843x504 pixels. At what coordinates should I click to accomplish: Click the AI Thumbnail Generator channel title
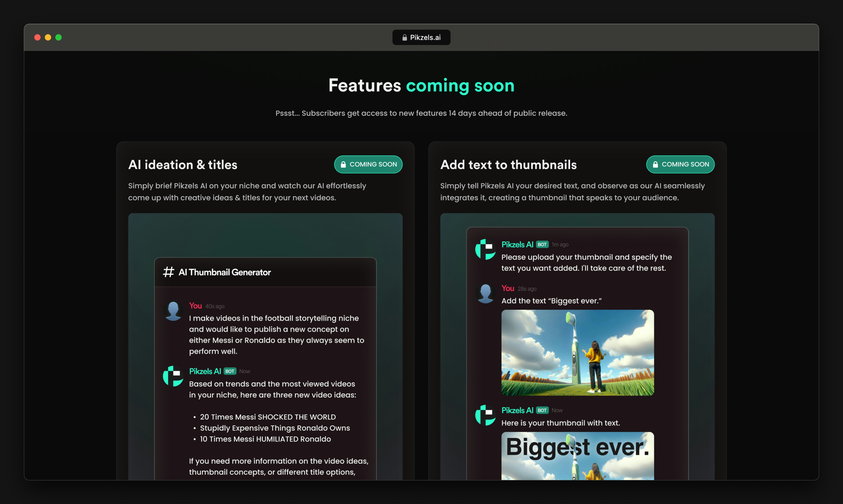click(x=225, y=272)
